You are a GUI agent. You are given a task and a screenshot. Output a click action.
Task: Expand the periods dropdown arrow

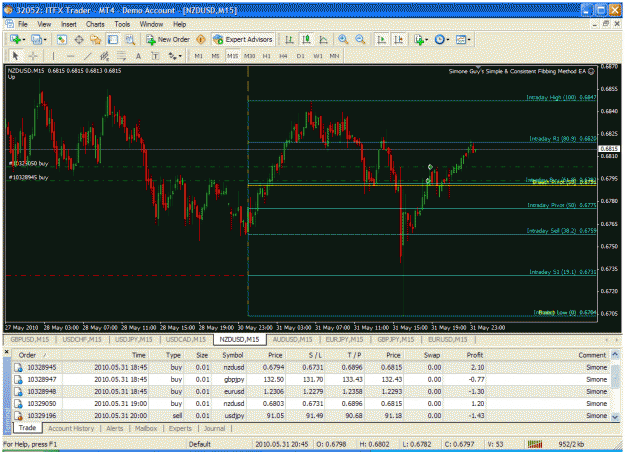448,39
